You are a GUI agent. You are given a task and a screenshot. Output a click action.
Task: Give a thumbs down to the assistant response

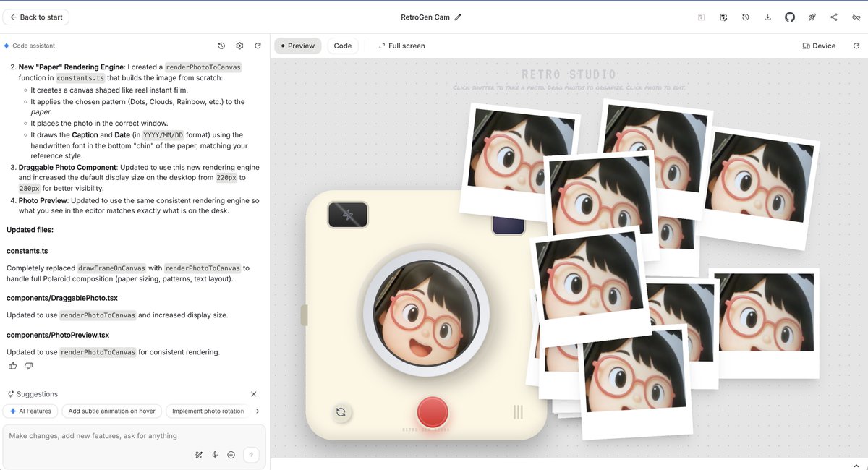[28, 366]
